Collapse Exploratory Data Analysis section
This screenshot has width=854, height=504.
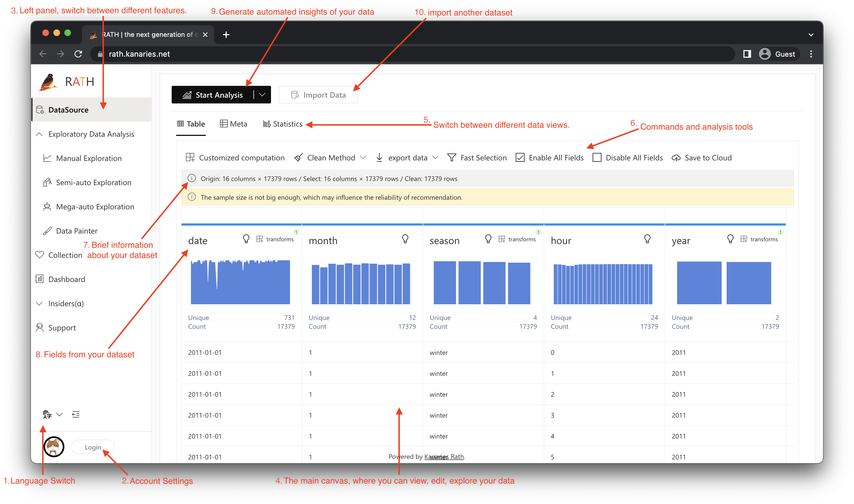coord(39,134)
